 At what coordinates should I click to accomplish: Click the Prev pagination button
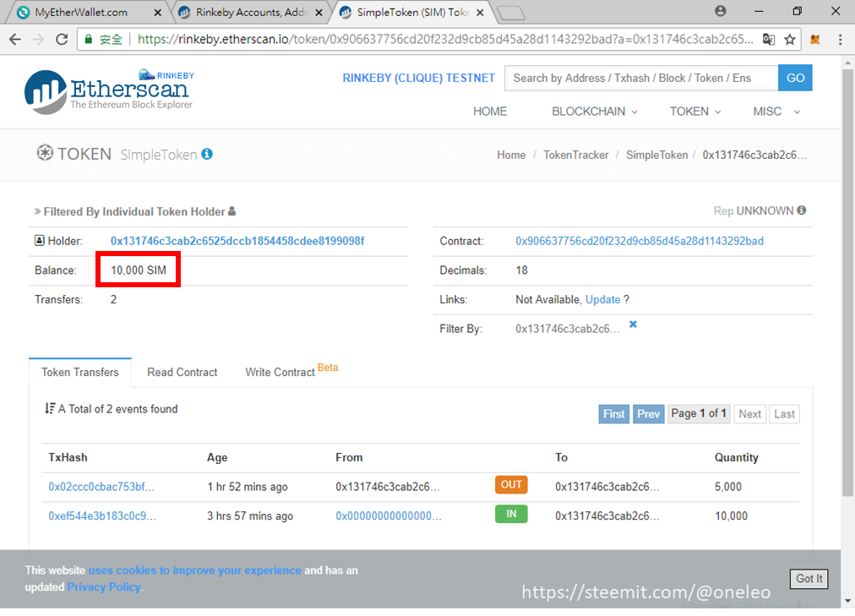(648, 414)
